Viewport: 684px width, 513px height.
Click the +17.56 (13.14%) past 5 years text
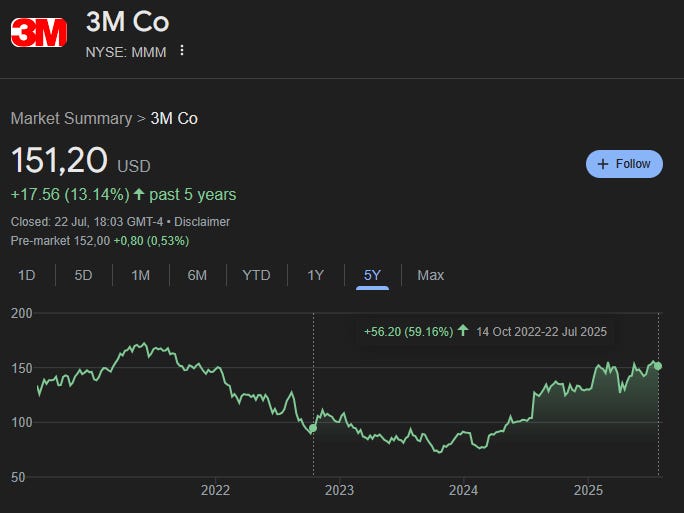(x=123, y=195)
